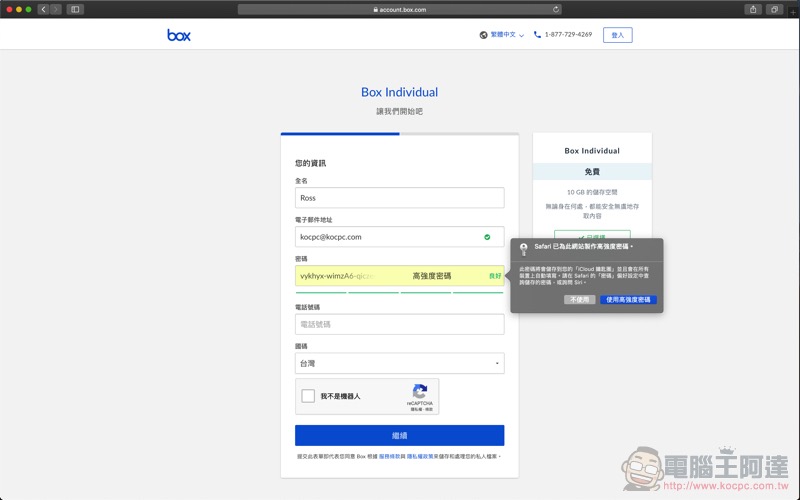Viewport: 800px width, 500px height.
Task: Go forward with Safari forward arrow
Action: (x=56, y=9)
